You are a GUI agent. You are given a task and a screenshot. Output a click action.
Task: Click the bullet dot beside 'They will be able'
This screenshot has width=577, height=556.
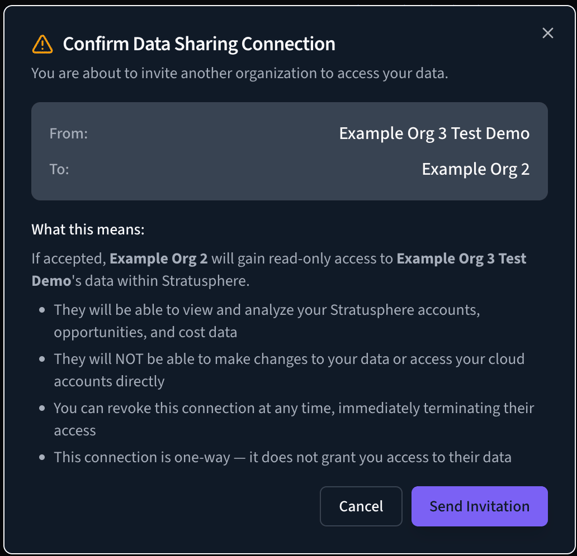(42, 310)
